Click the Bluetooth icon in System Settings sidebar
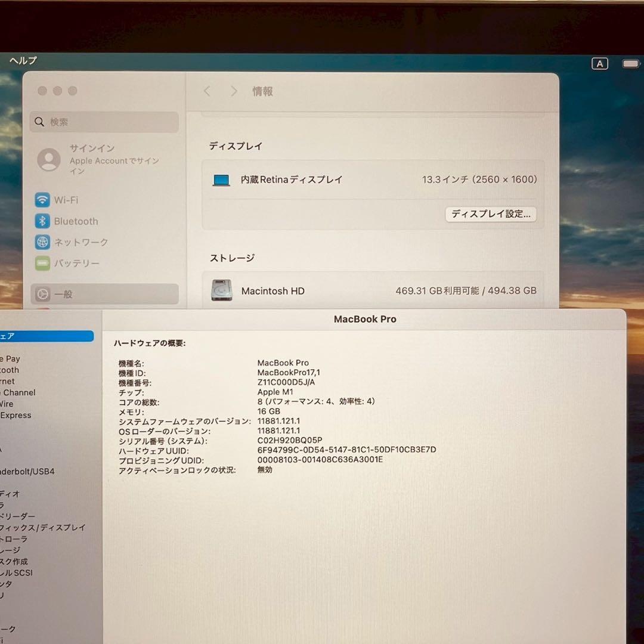This screenshot has height=644, width=644. [42, 221]
